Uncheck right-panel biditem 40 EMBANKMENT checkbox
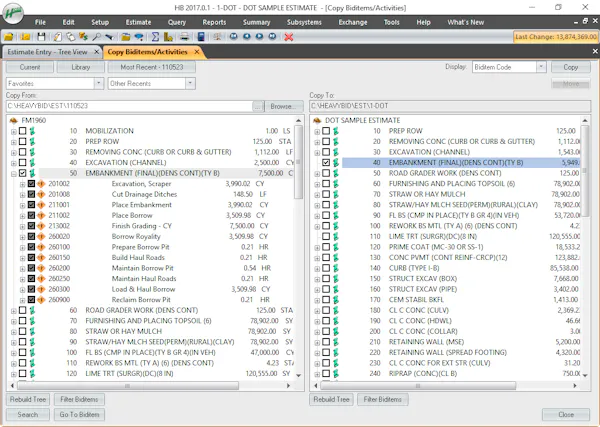 pyautogui.click(x=326, y=163)
